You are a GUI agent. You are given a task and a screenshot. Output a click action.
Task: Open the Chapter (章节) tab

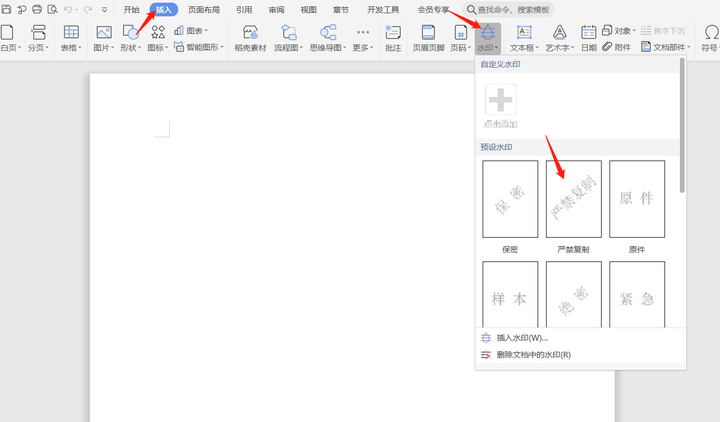341,10
